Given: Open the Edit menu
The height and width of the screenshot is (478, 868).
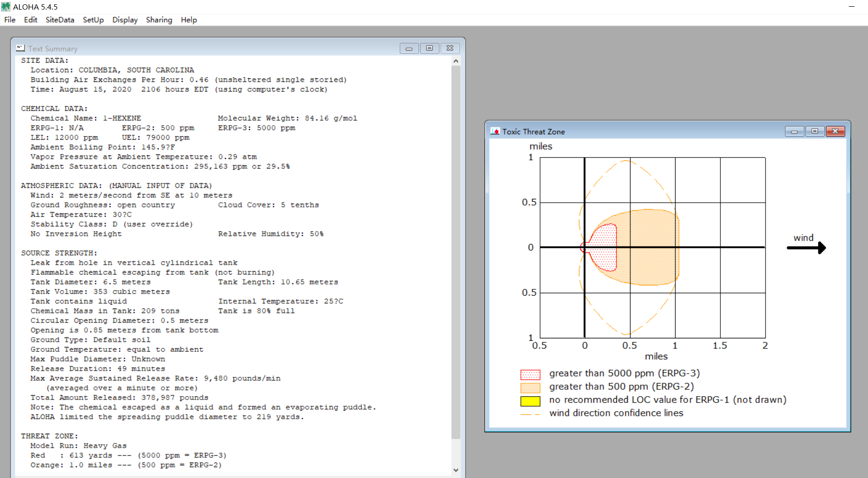Looking at the screenshot, I should (x=30, y=20).
